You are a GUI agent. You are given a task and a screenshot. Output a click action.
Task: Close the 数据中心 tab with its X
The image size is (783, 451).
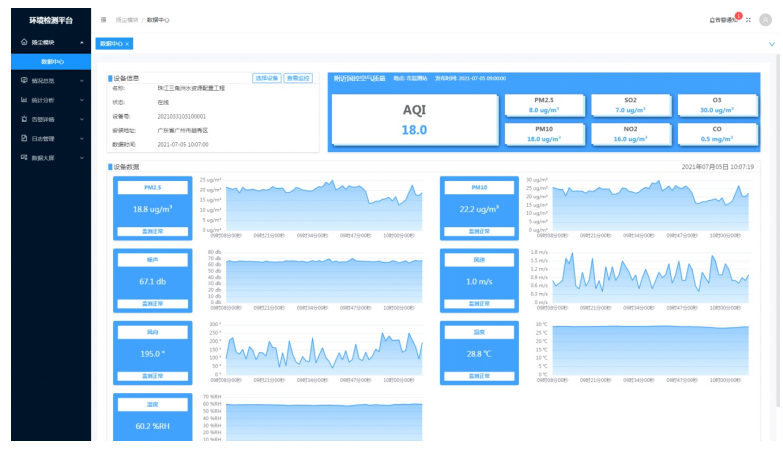point(127,44)
